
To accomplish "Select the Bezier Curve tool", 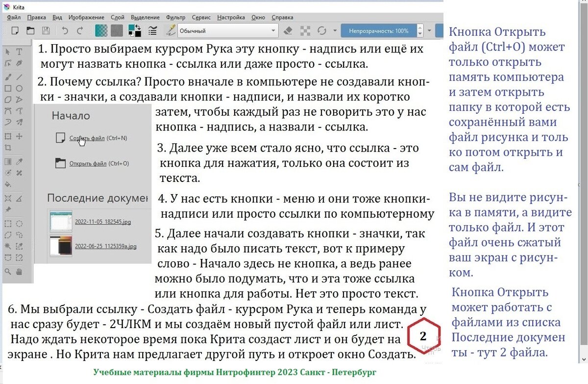I will point(8,111).
